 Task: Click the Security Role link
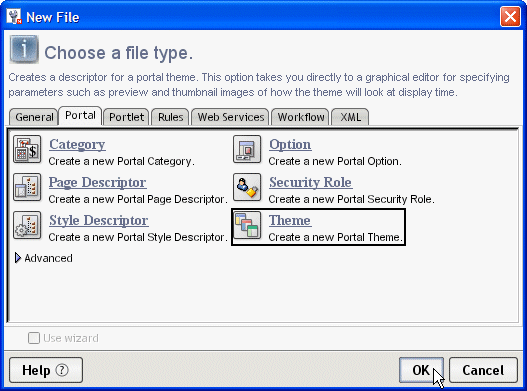click(x=311, y=183)
